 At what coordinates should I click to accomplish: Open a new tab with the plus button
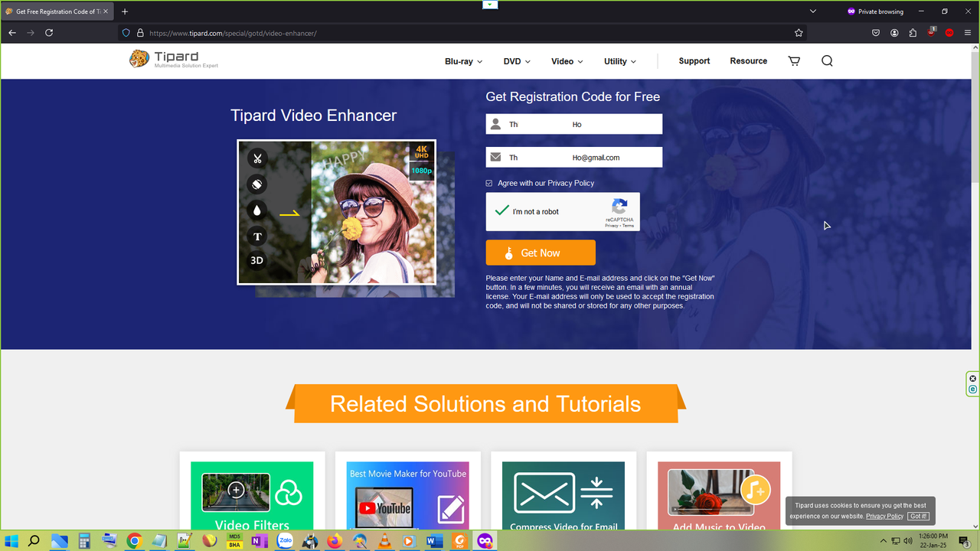pyautogui.click(x=125, y=11)
